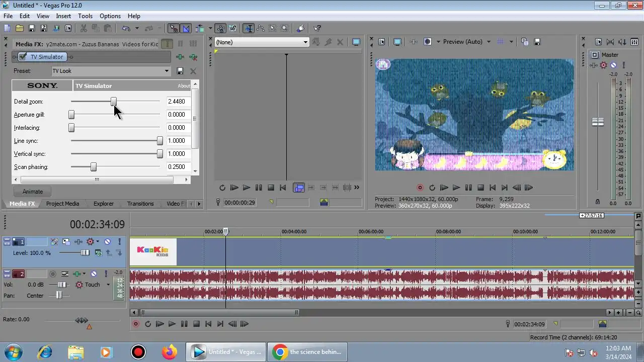Open the track 1 automation settings dropdown arrow
This screenshot has height=362, width=644.
pos(98,242)
